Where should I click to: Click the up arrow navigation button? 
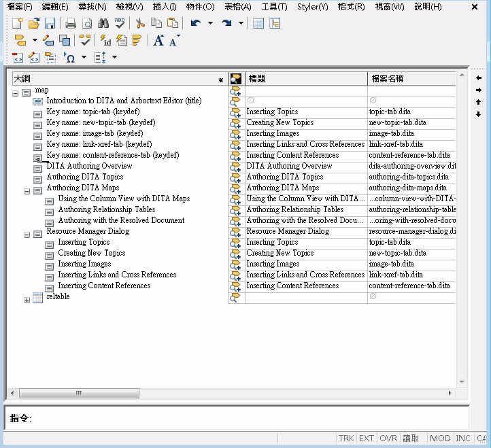(x=479, y=102)
